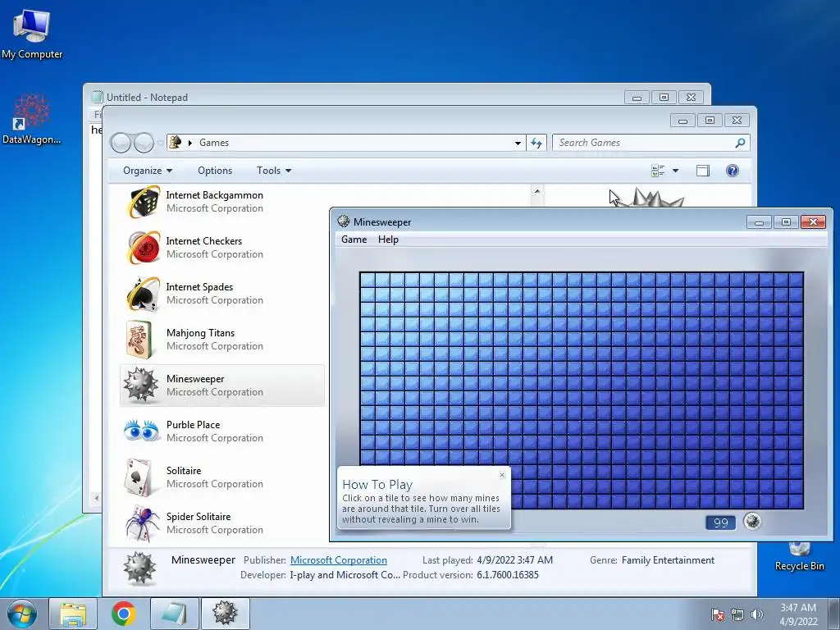Open the Help menu in Minesweeper
Screen dimensions: 840x630
[x=388, y=240]
